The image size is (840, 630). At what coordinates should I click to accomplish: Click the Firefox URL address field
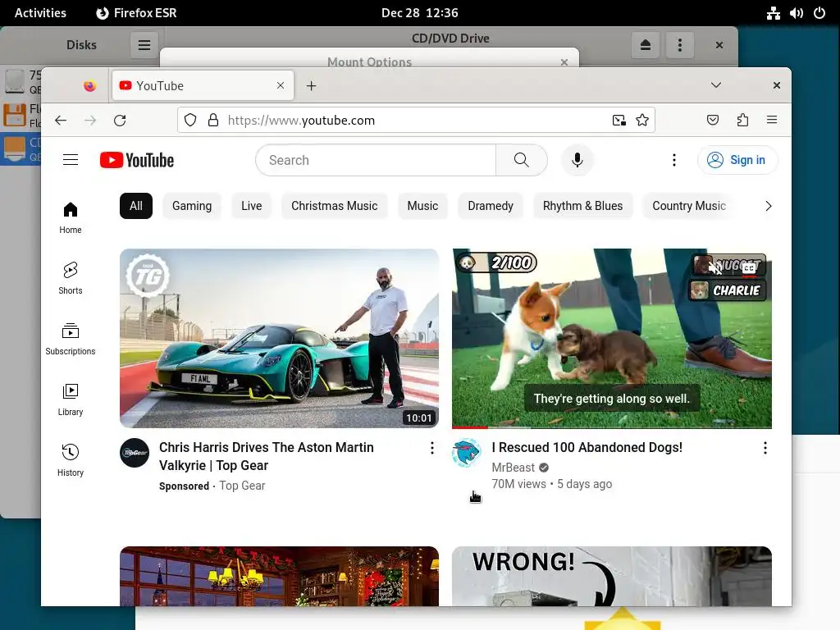(x=418, y=120)
